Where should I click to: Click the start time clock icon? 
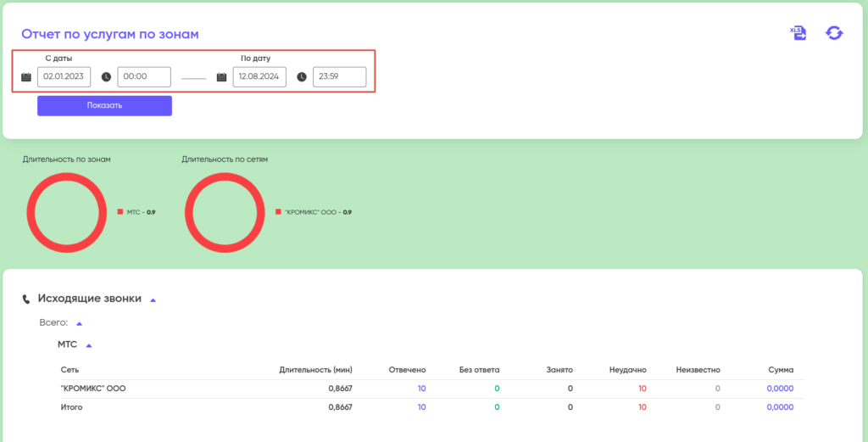click(x=106, y=77)
